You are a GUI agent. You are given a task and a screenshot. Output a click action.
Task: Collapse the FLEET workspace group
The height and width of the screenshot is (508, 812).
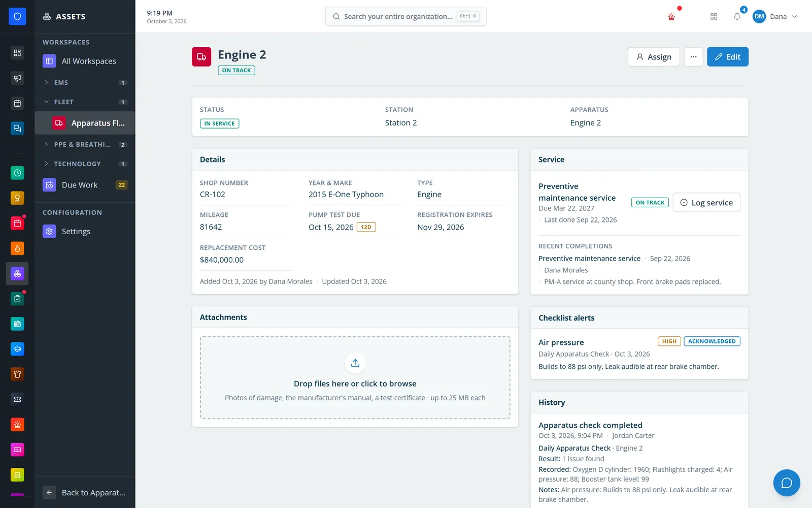(x=85, y=102)
